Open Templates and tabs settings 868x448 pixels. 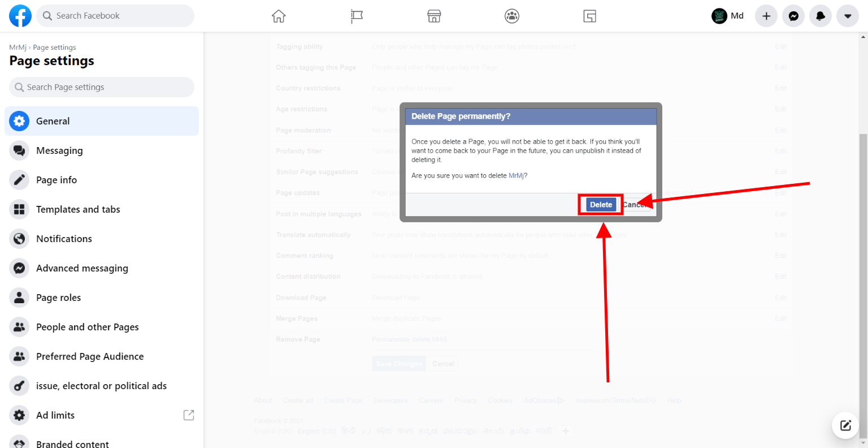[x=102, y=209]
